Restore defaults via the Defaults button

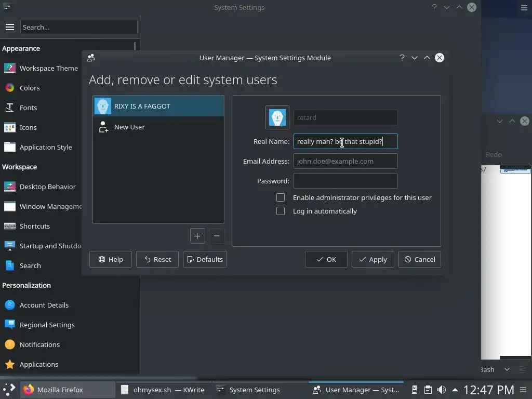tap(205, 259)
